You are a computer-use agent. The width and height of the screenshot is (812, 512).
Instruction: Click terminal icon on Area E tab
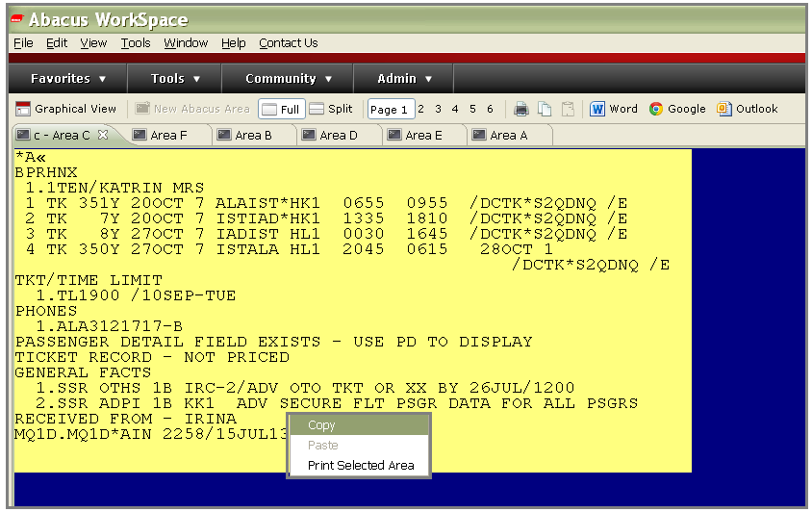[x=394, y=135]
